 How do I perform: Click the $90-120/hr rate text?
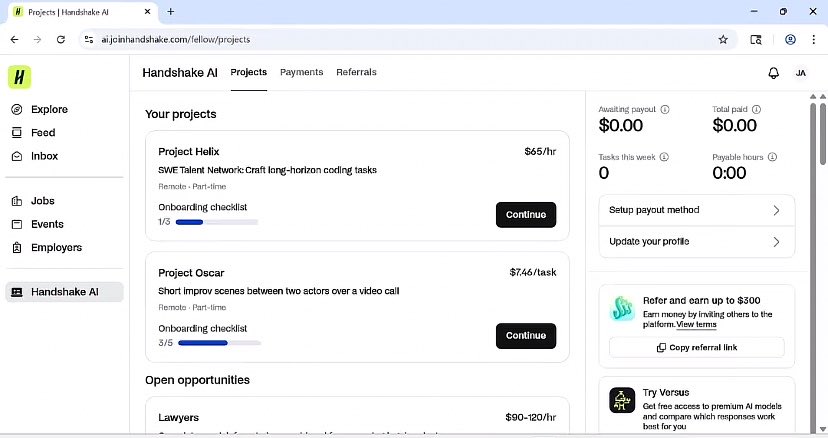click(x=530, y=417)
